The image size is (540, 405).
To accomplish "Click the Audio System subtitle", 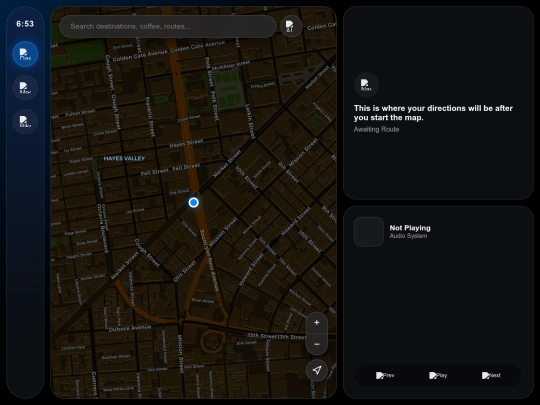I will click(408, 236).
